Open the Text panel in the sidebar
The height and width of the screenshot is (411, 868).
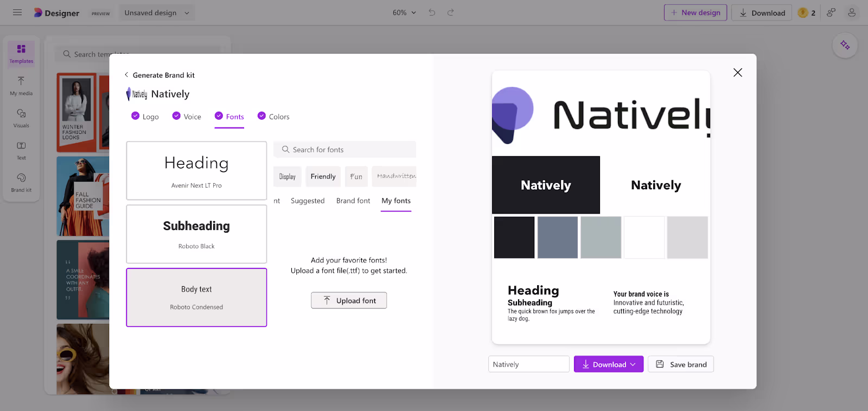(21, 151)
